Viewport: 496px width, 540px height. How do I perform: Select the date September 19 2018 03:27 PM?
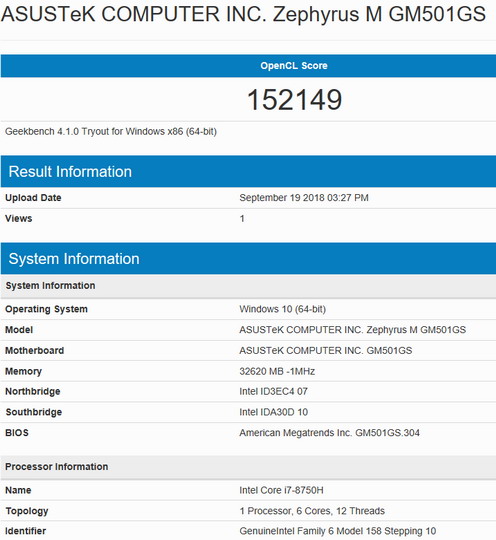coord(304,198)
